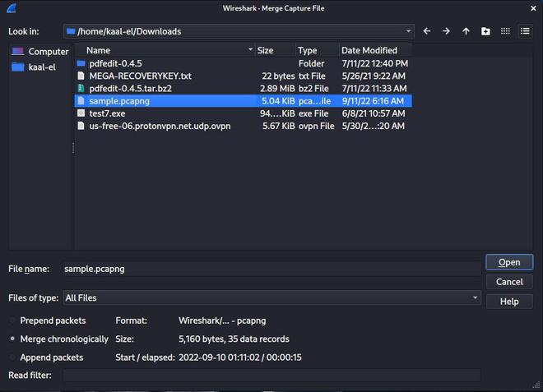Screen dimensions: 543x392
Task: Go forward using the right arrow icon
Action: click(x=446, y=31)
